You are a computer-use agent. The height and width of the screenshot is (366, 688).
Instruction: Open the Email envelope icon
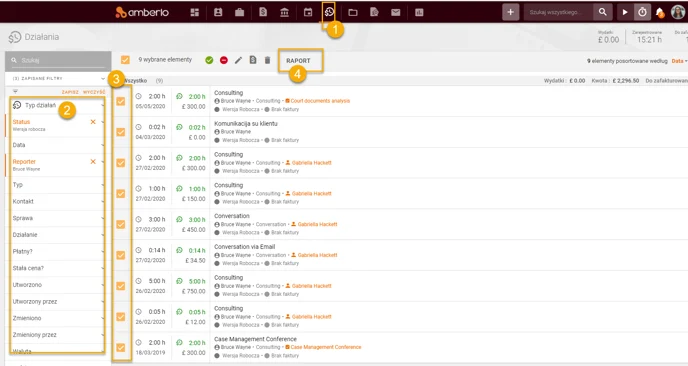click(x=396, y=12)
